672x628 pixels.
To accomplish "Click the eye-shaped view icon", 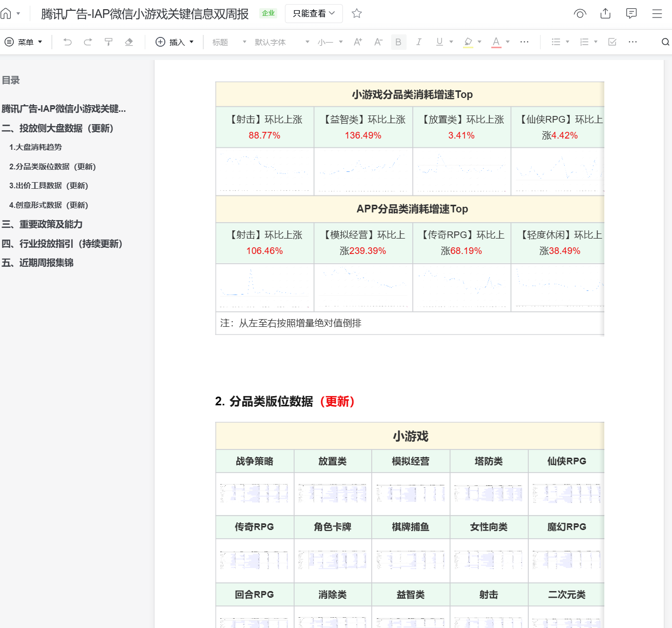I will (x=580, y=14).
